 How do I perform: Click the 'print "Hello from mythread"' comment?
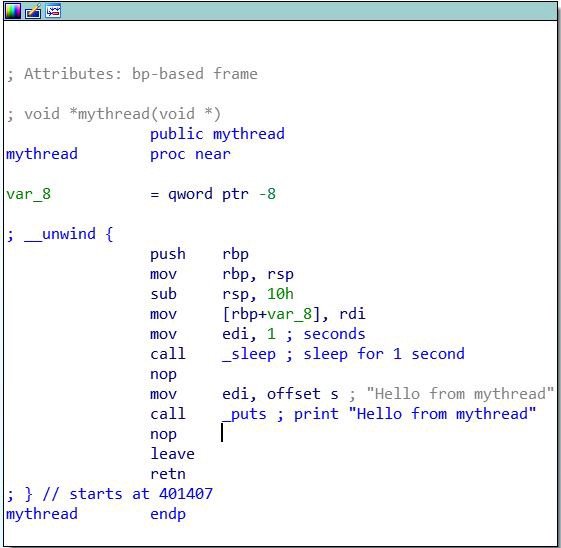tap(415, 414)
